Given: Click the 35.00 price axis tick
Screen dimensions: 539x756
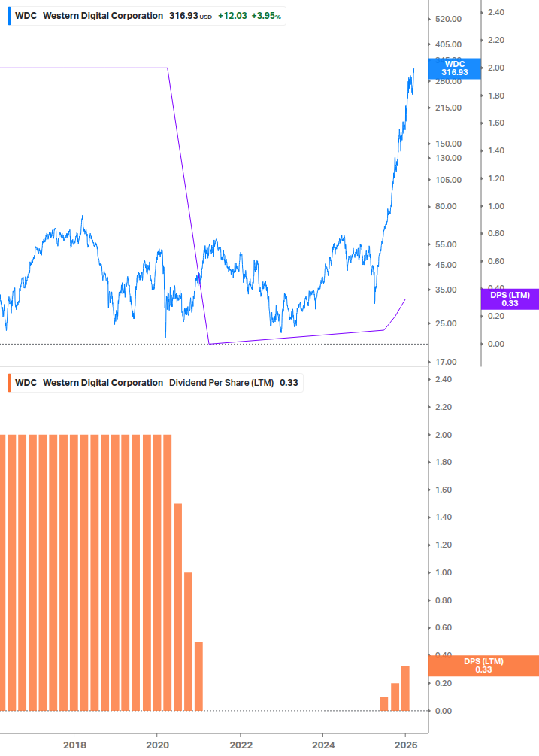Looking at the screenshot, I should point(446,290).
